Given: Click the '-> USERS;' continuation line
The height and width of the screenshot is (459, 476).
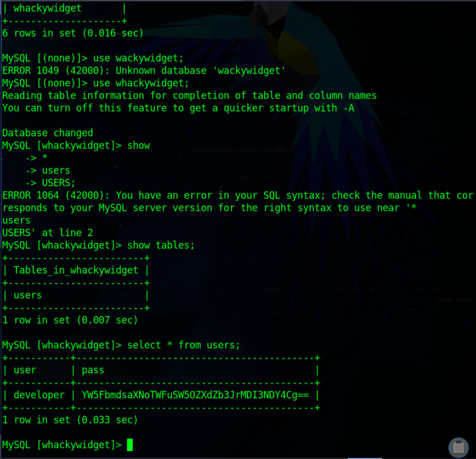Looking at the screenshot, I should (x=50, y=183).
